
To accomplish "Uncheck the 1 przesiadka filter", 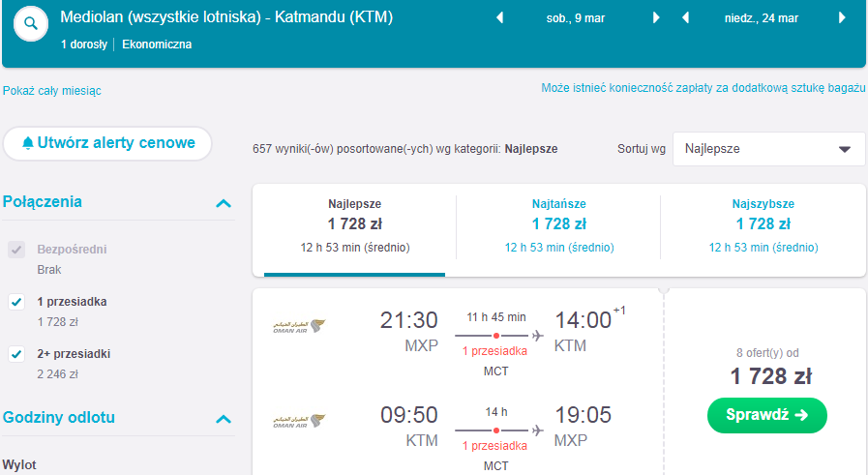I will (x=16, y=302).
